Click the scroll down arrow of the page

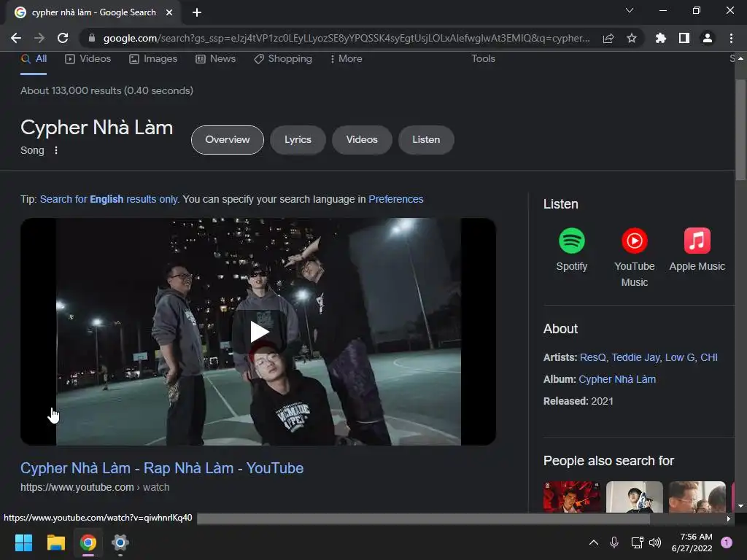[740, 506]
